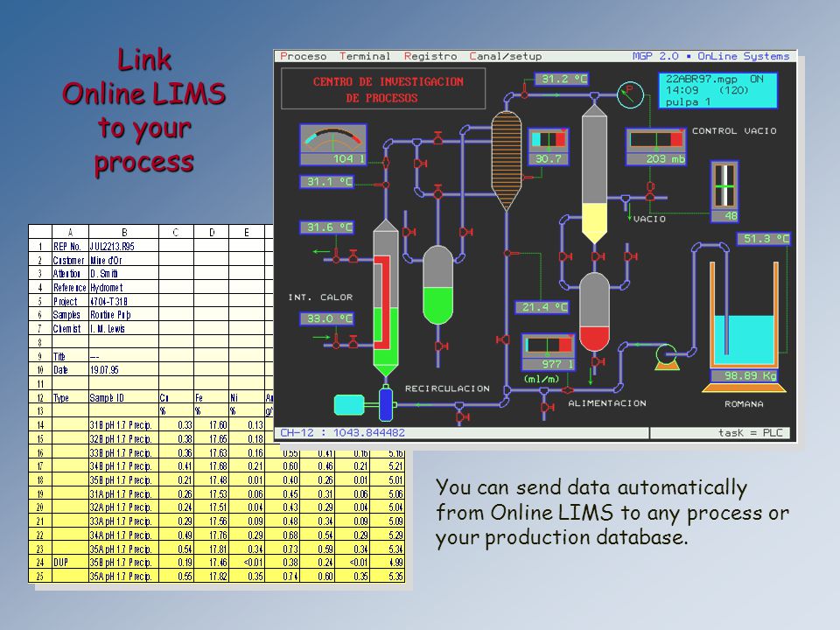Click the red valve directly below the green tank
Screen dimensions: 840x630
click(x=440, y=346)
